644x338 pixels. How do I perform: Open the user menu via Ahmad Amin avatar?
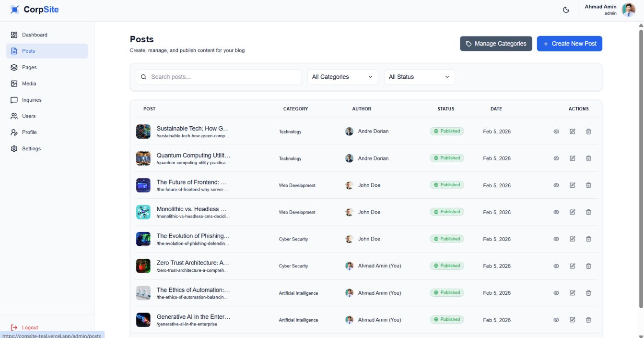click(628, 9)
